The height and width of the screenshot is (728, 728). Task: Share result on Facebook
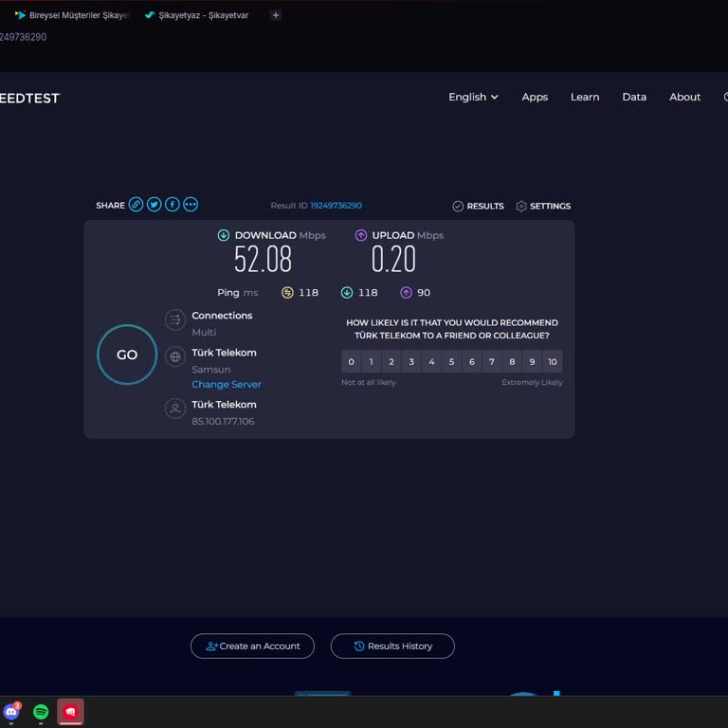coord(173,205)
